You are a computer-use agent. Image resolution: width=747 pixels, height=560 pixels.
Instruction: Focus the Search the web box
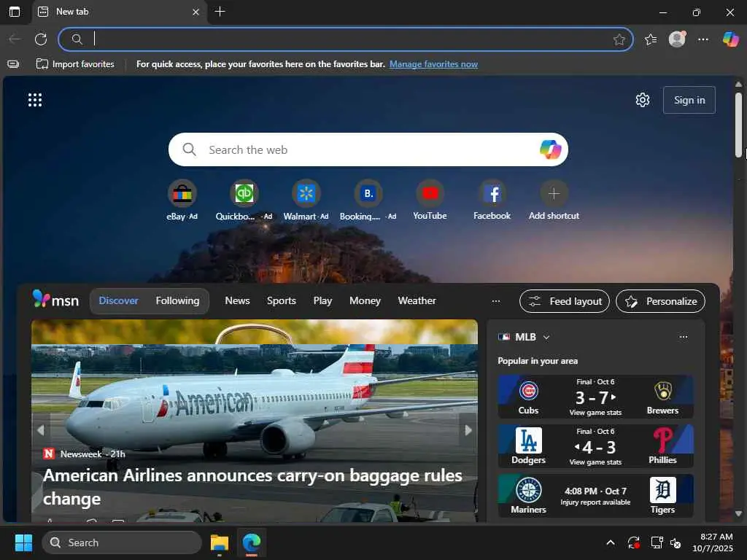368,149
